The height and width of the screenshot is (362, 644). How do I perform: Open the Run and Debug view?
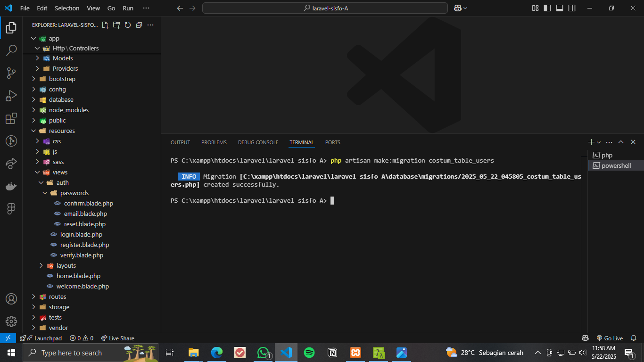coord(11,96)
